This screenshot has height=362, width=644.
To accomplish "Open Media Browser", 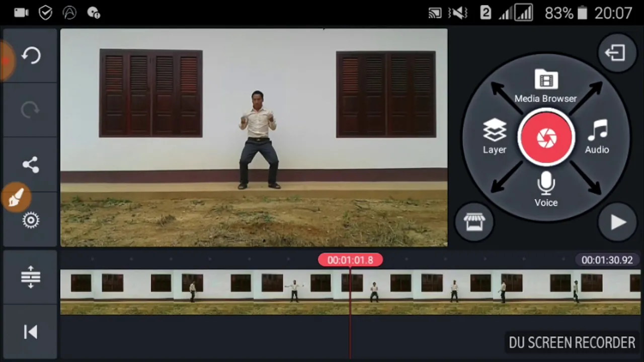I will tap(546, 87).
